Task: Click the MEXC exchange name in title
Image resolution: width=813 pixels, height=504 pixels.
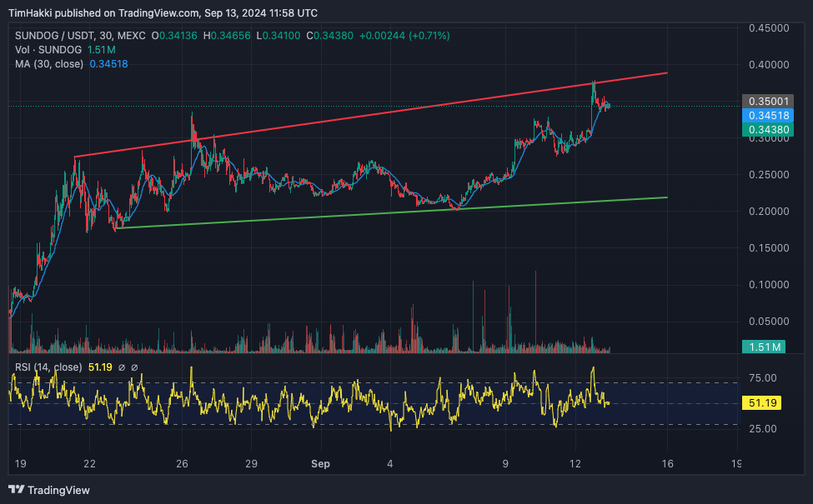Action: pyautogui.click(x=131, y=36)
